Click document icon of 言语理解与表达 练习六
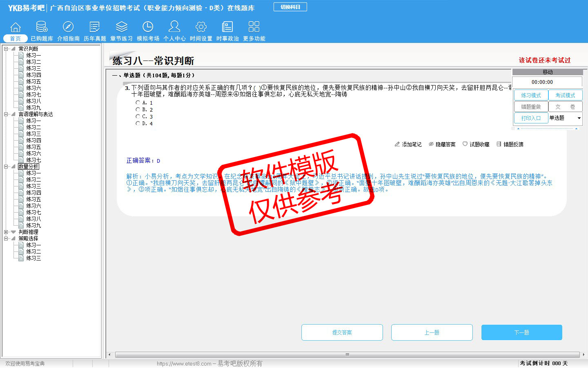The image size is (588, 368). click(x=21, y=153)
